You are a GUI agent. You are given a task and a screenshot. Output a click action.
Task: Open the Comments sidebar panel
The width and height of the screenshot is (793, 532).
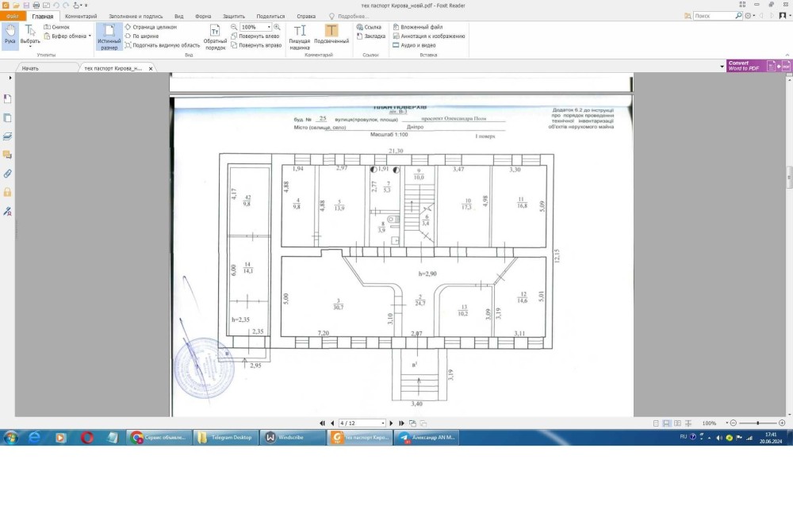coord(8,155)
